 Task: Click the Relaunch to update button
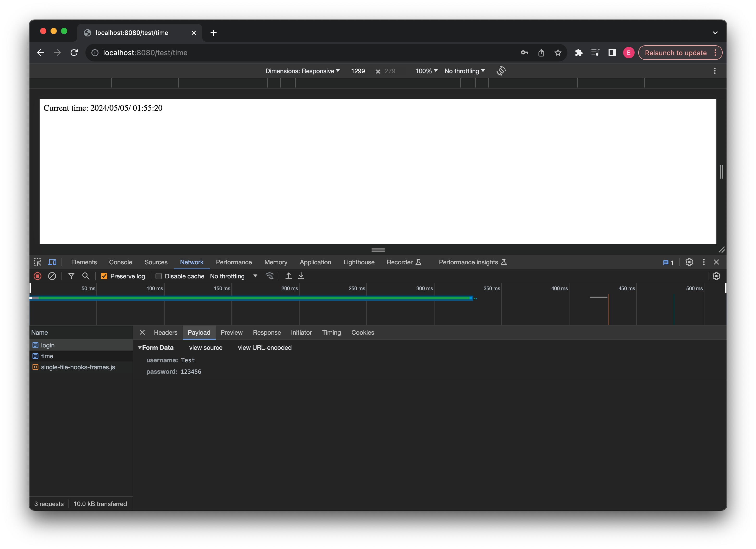pos(675,53)
